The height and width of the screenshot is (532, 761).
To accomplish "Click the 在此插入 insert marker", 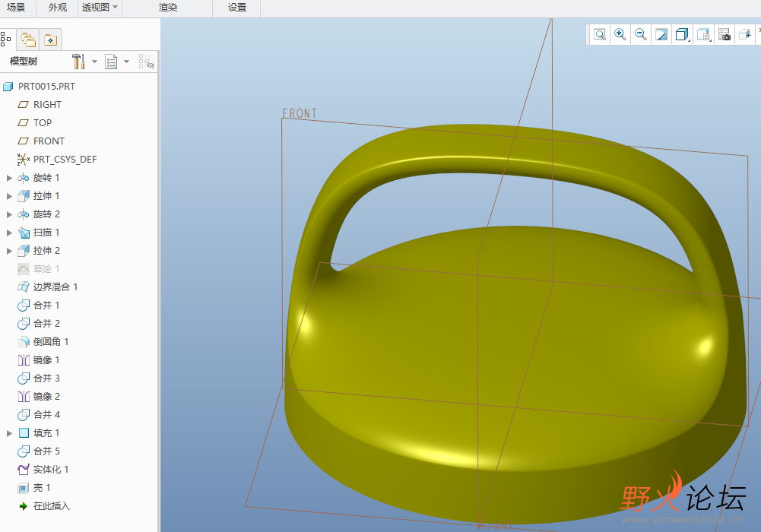I will [51, 506].
